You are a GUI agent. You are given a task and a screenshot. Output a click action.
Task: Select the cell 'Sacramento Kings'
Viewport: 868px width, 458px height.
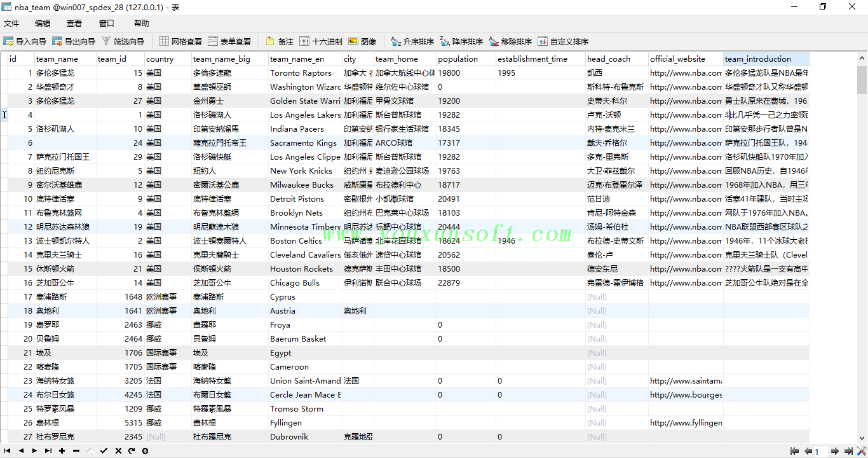click(x=305, y=143)
